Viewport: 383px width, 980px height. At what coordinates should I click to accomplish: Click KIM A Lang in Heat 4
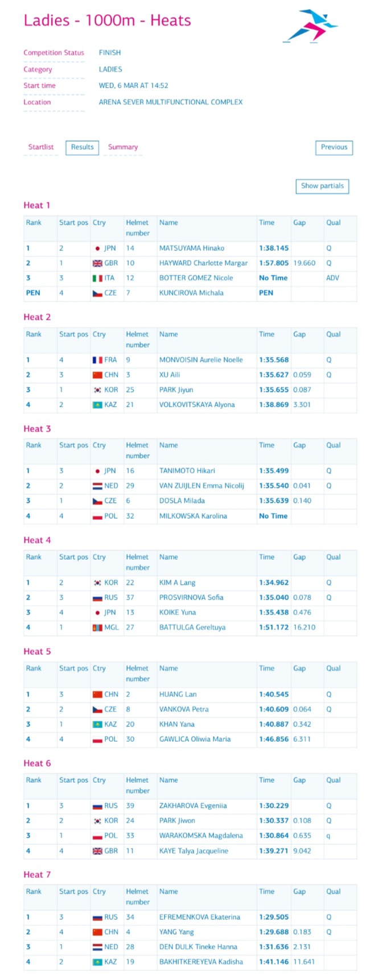[x=177, y=583]
